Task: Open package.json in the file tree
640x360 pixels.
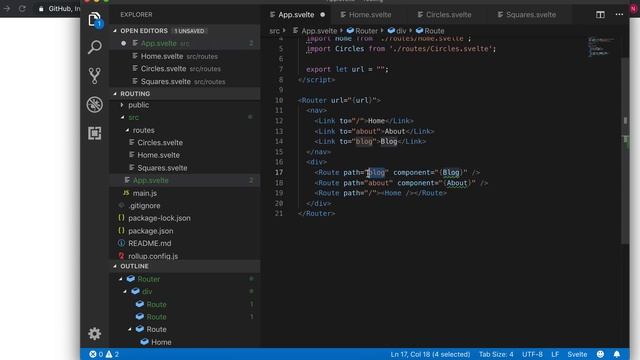Action: coord(185,231)
